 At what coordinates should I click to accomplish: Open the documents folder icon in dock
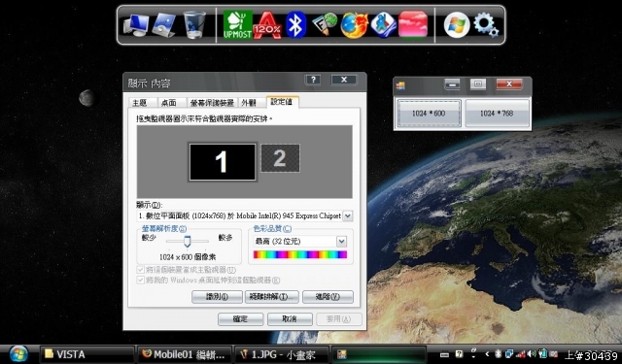click(164, 25)
